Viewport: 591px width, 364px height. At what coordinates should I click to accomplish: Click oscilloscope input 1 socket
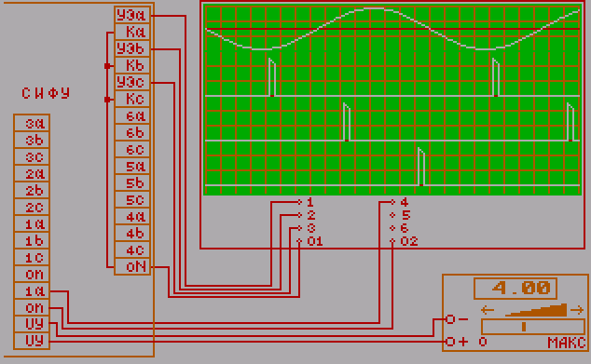[x=299, y=202]
